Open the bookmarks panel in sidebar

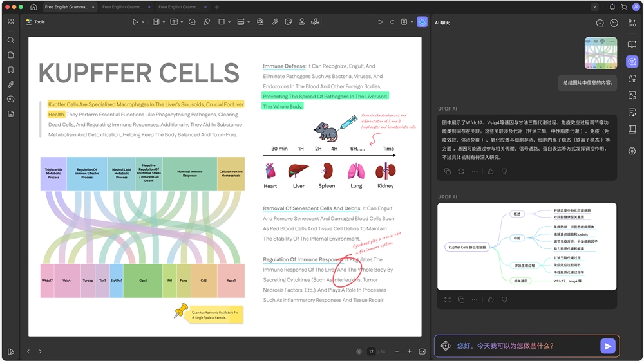tap(11, 69)
